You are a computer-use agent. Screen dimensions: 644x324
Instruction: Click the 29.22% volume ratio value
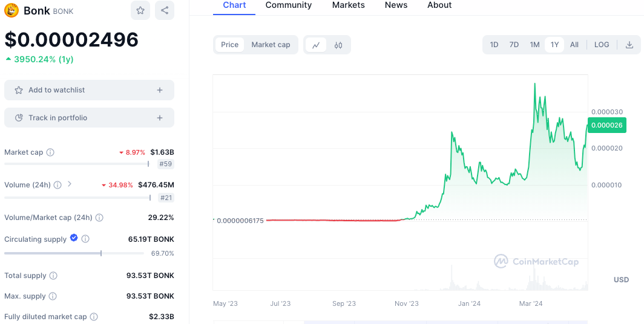pyautogui.click(x=161, y=218)
